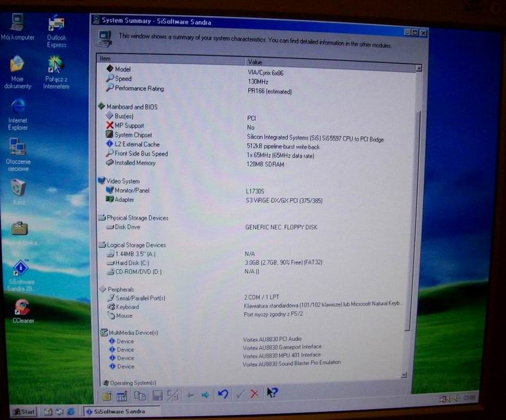
Task: Select the Video System heading
Action: (x=119, y=181)
